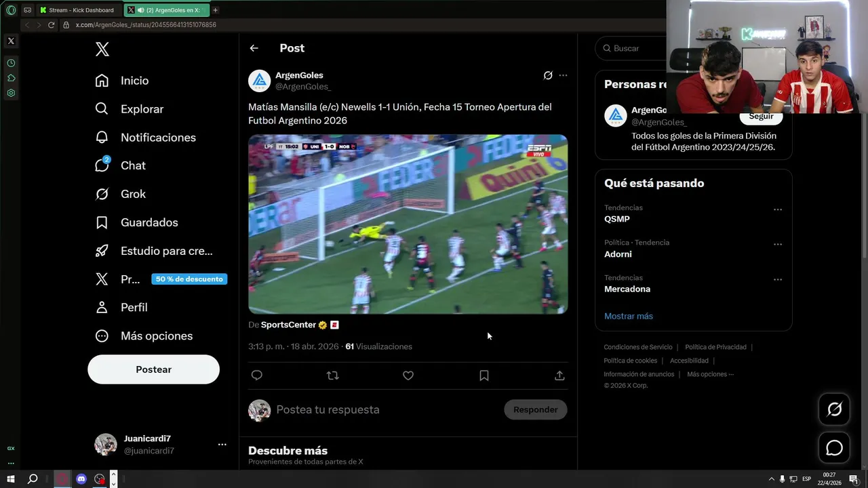
Task: Open the ArgenGoles avatar in post header
Action: [x=259, y=81]
